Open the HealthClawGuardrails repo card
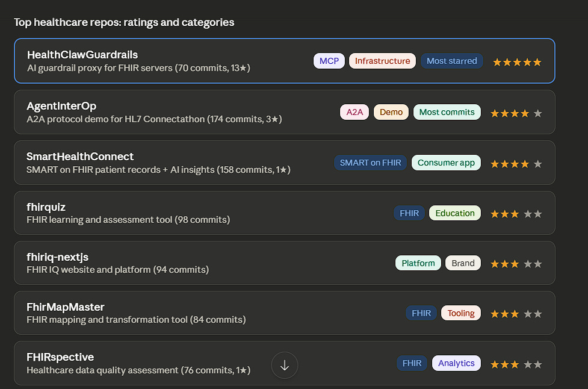 [x=284, y=61]
